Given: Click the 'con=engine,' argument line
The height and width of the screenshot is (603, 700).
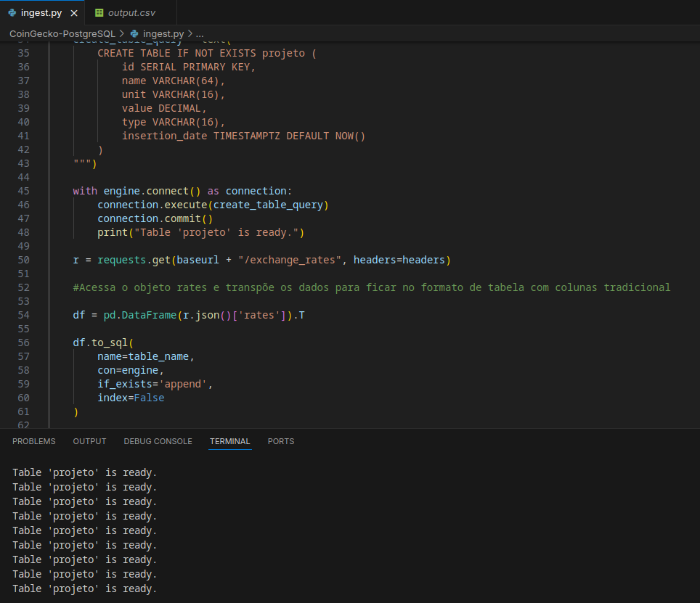Looking at the screenshot, I should [x=131, y=370].
